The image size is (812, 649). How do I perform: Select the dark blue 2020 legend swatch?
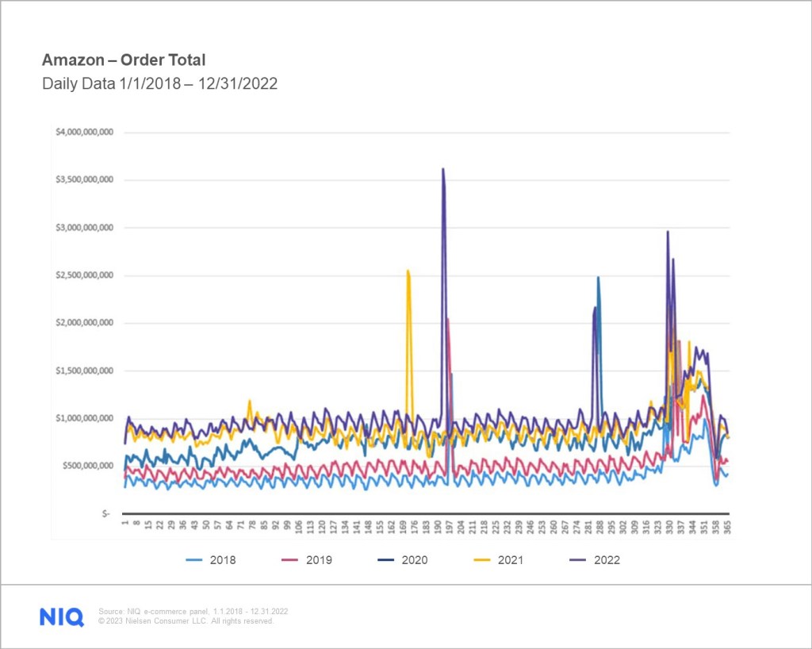click(x=386, y=560)
